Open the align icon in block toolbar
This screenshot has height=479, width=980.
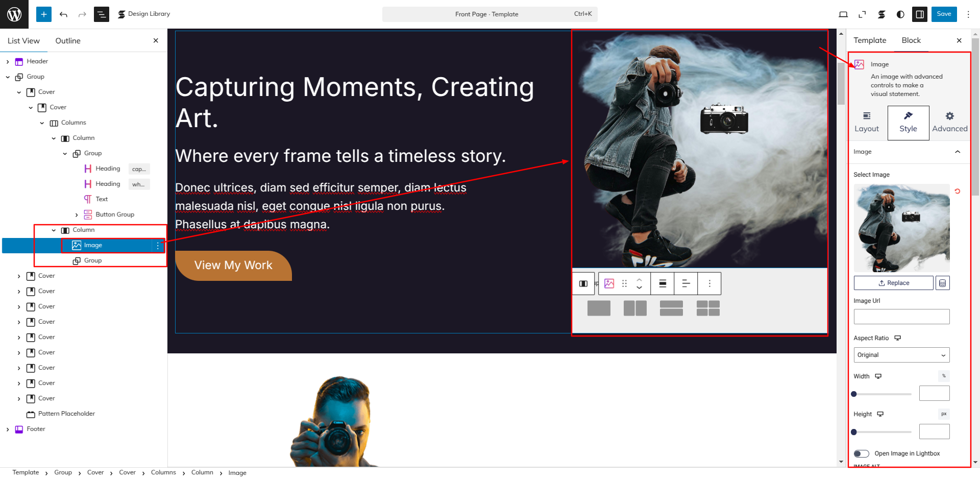click(663, 284)
